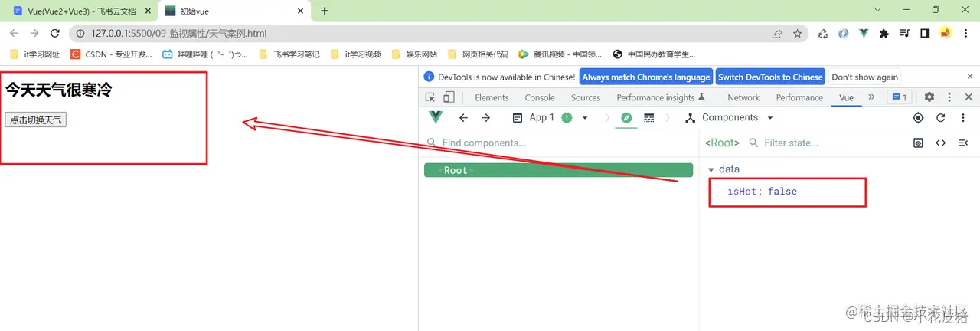Go forward in Vue devtools history
The width and height of the screenshot is (980, 331).
pyautogui.click(x=486, y=117)
